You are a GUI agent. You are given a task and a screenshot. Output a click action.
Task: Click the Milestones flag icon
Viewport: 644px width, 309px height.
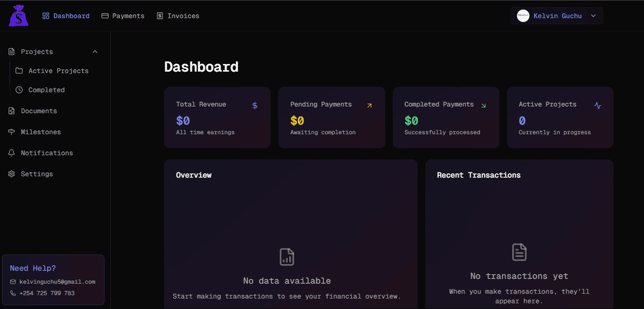pyautogui.click(x=11, y=132)
